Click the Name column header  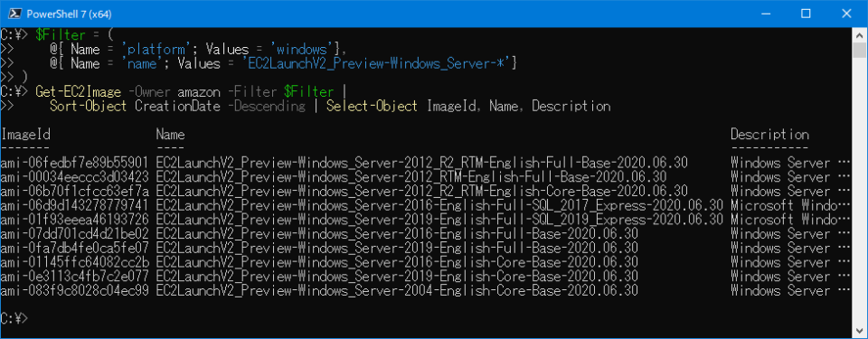[x=171, y=135]
